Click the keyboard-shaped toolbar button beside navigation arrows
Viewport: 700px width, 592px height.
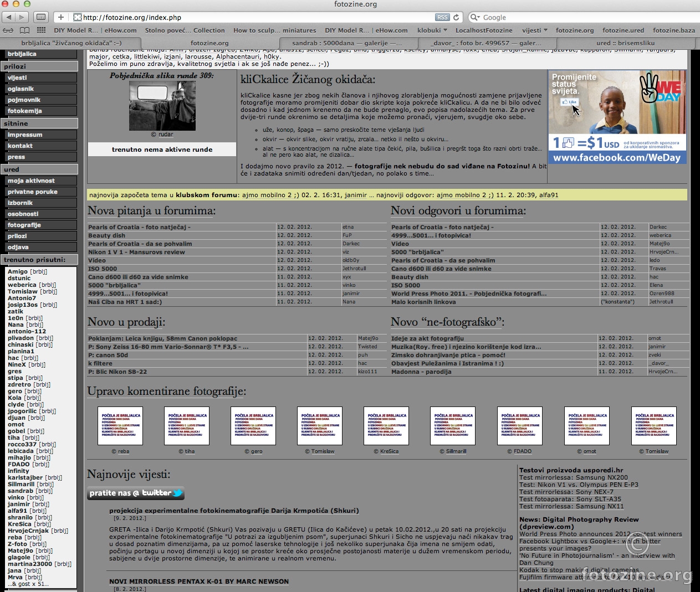40,17
